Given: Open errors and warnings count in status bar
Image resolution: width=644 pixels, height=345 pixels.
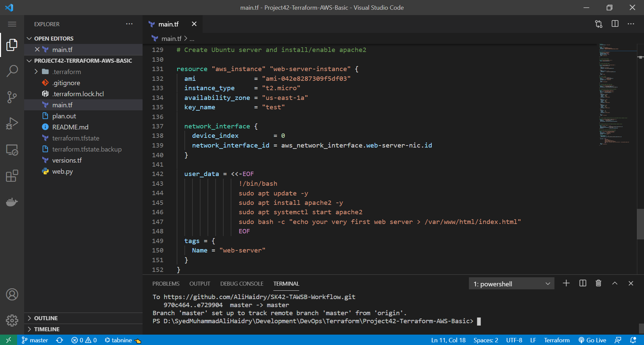Looking at the screenshot, I should pyautogui.click(x=84, y=340).
